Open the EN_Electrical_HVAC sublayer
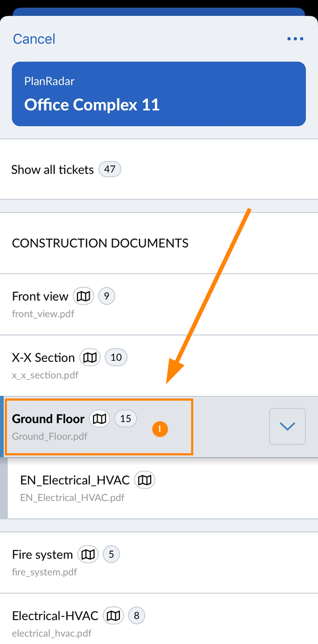 coord(162,488)
